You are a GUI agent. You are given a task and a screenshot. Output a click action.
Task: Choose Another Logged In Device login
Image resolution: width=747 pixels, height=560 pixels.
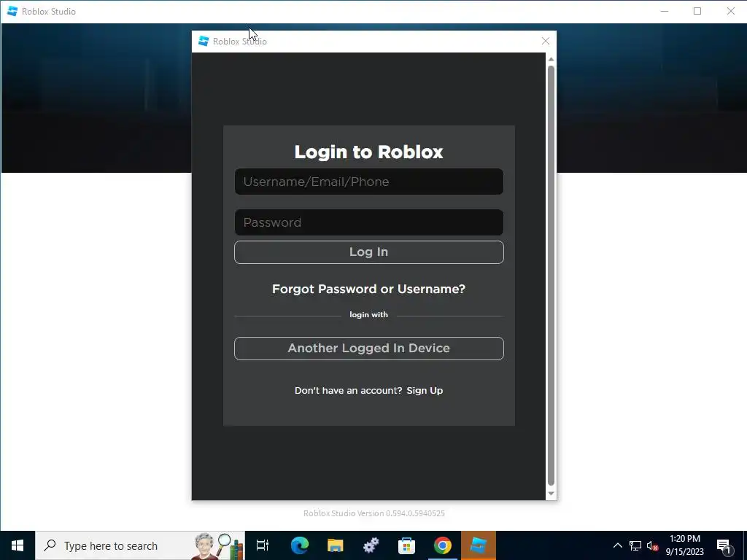(368, 349)
